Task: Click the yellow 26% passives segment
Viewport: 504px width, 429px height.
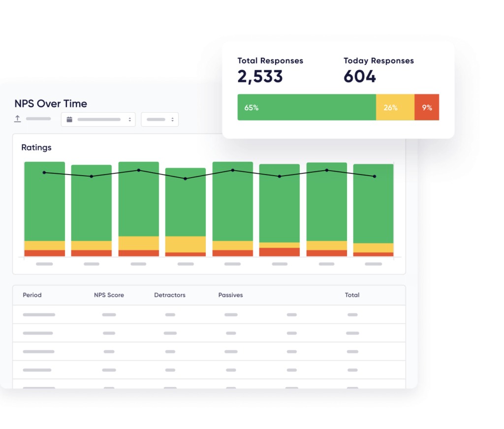Action: pyautogui.click(x=395, y=107)
